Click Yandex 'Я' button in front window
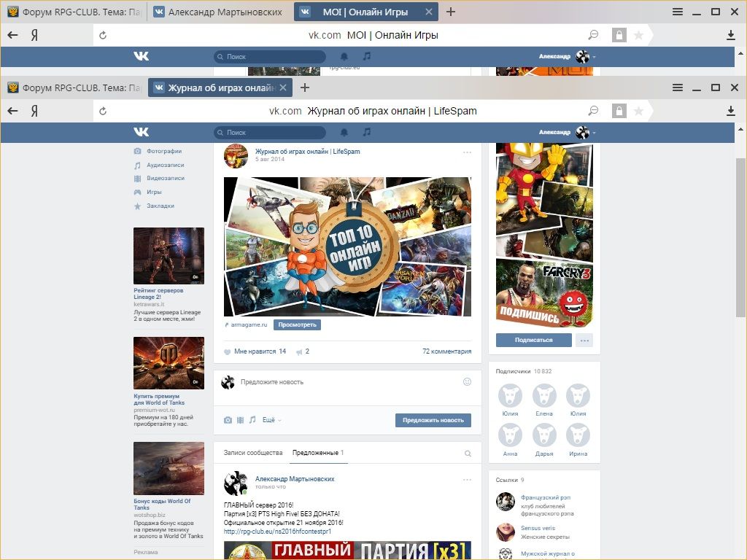 point(34,111)
